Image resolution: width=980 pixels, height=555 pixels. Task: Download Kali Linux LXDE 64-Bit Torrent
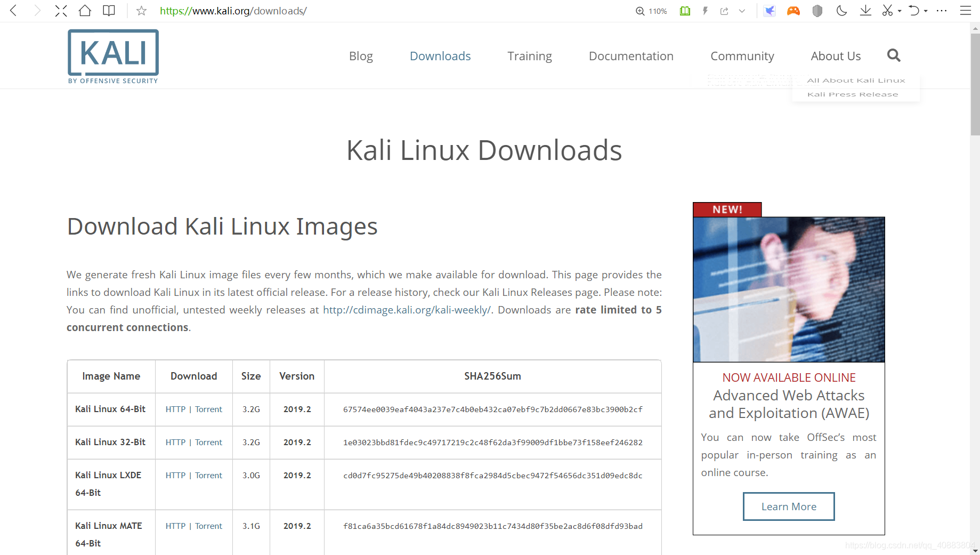click(208, 476)
